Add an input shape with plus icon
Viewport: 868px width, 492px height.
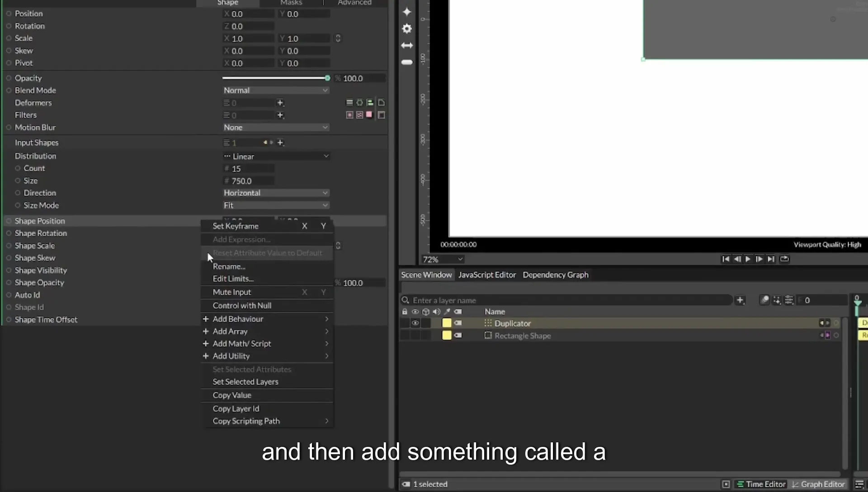coord(280,143)
